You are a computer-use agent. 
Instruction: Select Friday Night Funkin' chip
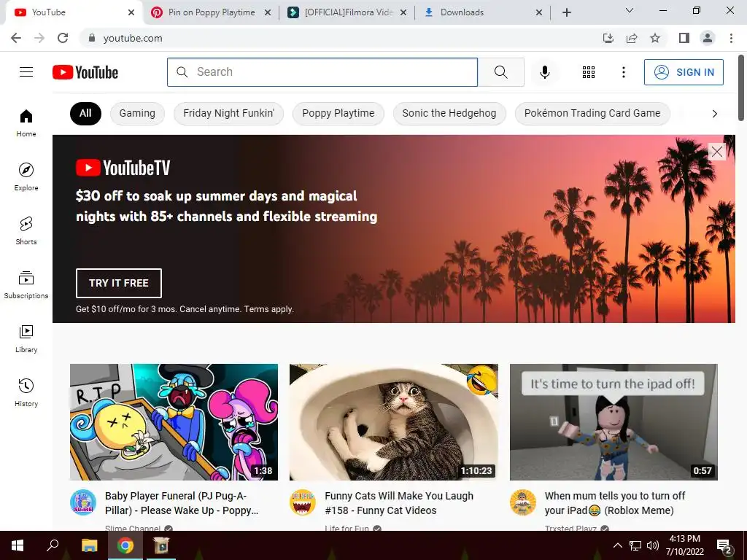click(x=228, y=114)
